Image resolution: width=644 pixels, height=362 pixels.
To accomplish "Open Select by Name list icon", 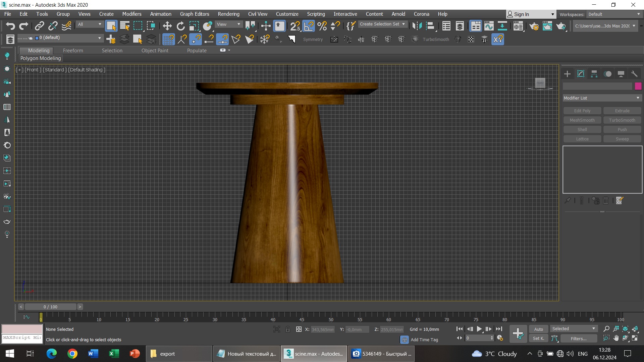I will point(124,26).
